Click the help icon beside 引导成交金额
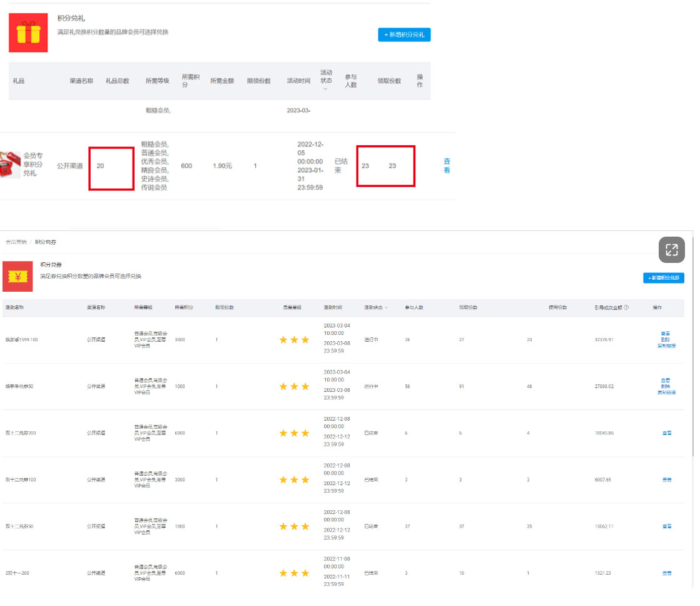Image resolution: width=700 pixels, height=606 pixels. pos(626,308)
